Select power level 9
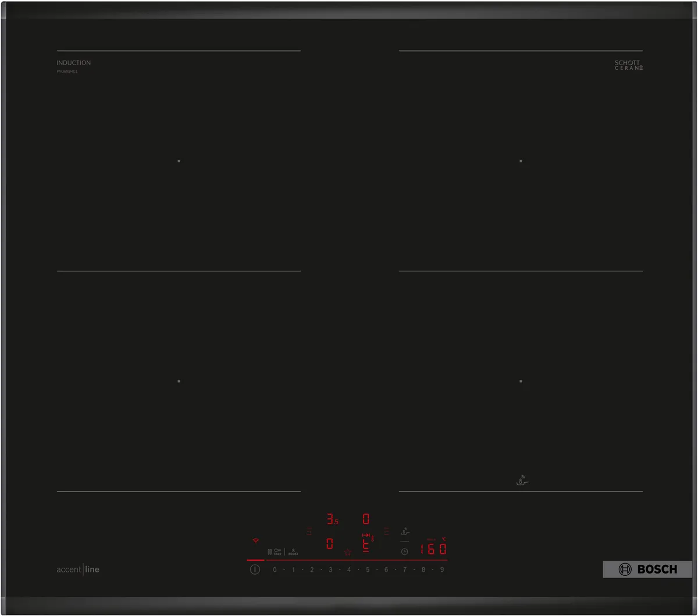The height and width of the screenshot is (616, 698). point(442,569)
